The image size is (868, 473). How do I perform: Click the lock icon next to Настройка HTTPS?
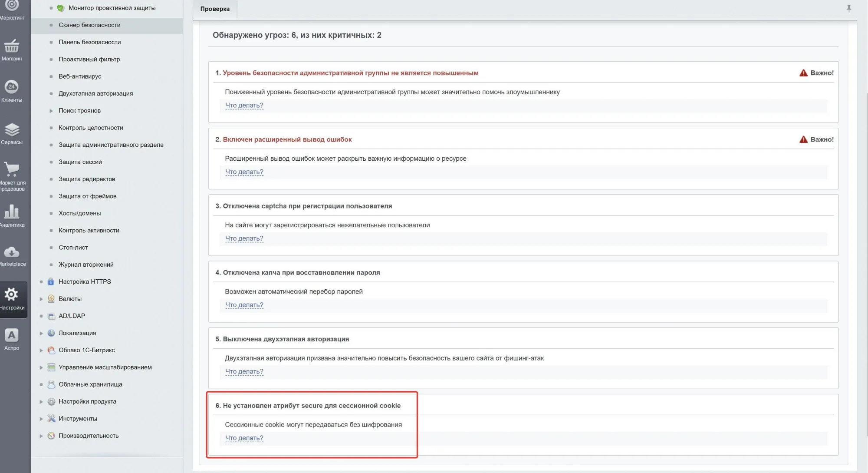point(51,281)
